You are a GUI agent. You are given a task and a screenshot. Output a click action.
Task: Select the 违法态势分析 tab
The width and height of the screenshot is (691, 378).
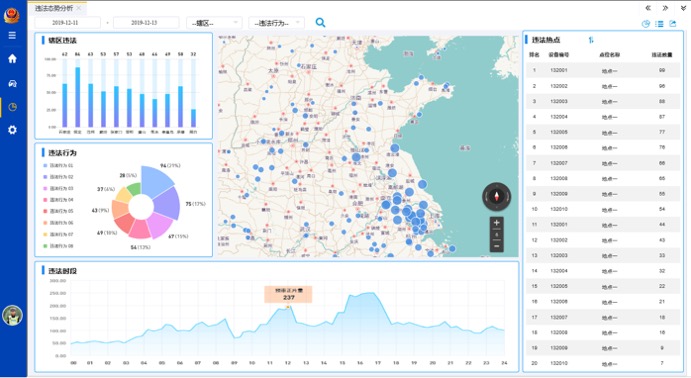(x=54, y=8)
